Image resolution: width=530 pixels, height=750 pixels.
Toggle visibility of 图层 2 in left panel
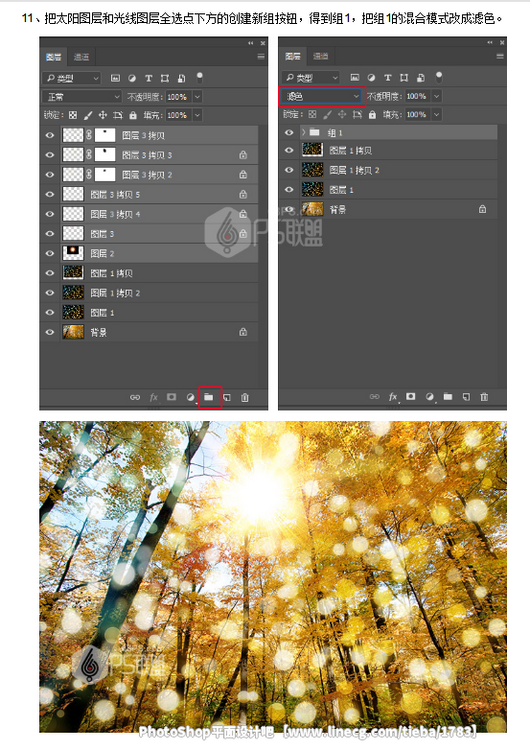tap(50, 253)
